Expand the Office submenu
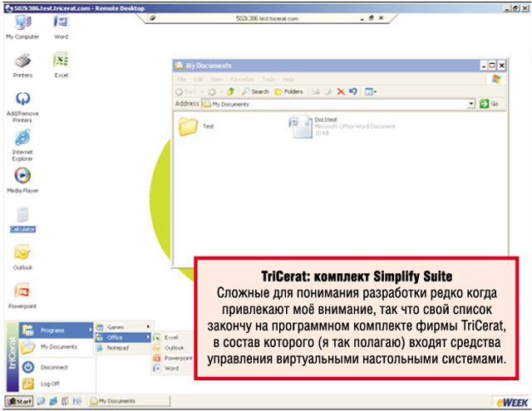Screen dimensions: 532x411 [x=123, y=337]
